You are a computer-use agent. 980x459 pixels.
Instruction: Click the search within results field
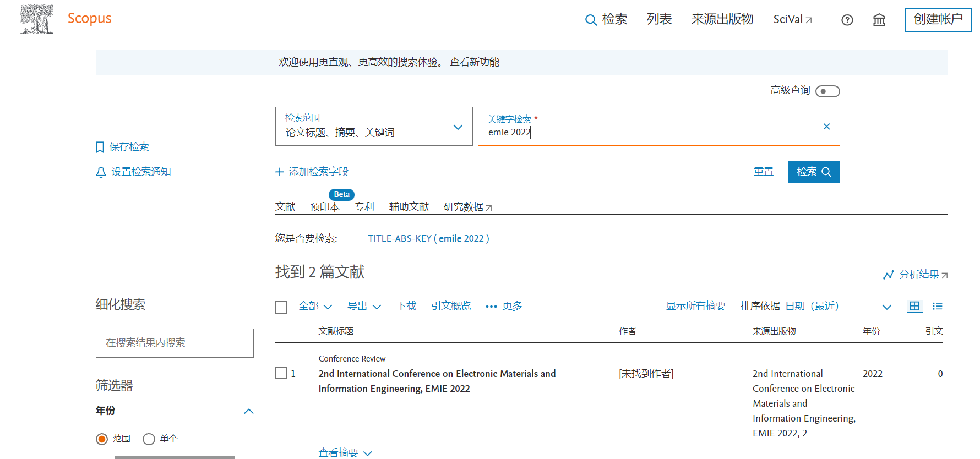(175, 343)
